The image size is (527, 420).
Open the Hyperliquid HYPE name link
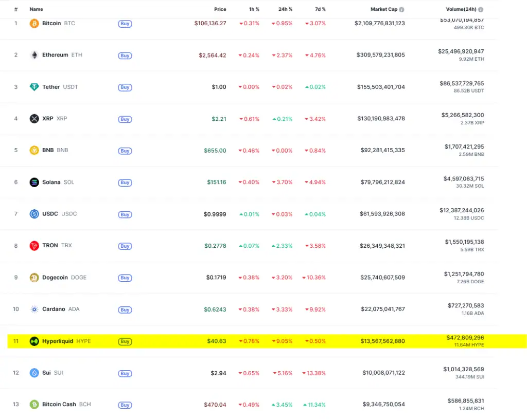66,341
